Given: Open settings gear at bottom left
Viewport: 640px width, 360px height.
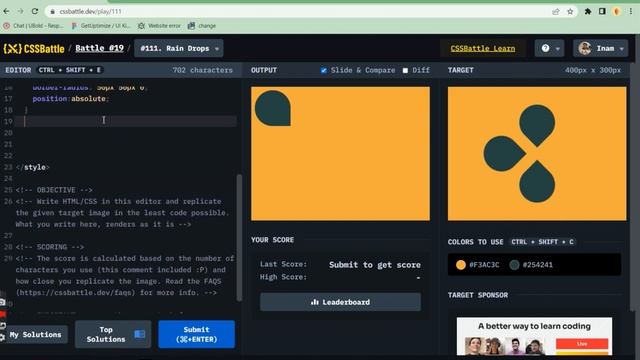Looking at the screenshot, I should [2, 337].
